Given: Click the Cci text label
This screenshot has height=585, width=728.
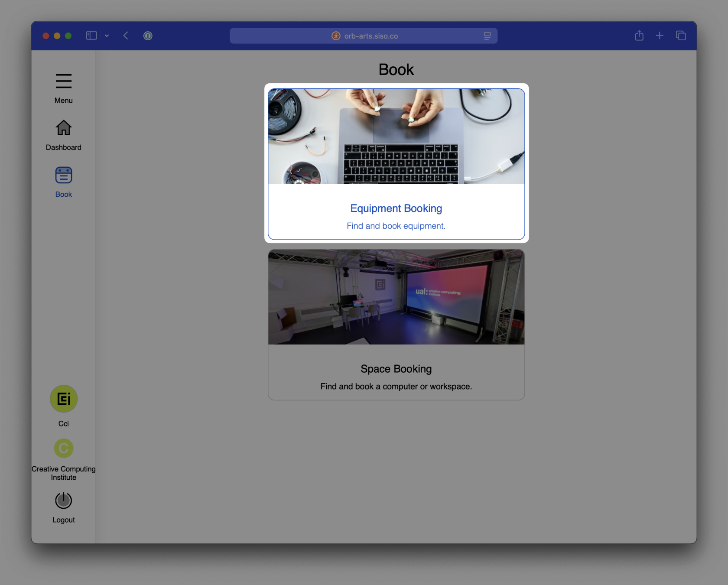Looking at the screenshot, I should tap(63, 424).
